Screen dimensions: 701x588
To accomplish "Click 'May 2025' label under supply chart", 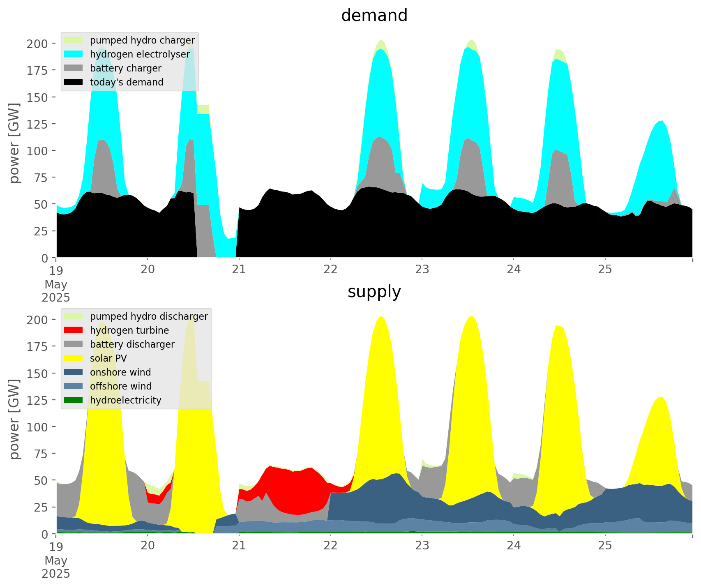I will [x=56, y=567].
